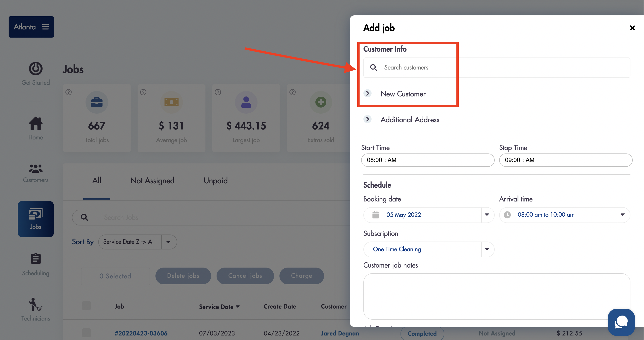Click the Search customers field
The height and width of the screenshot is (340, 644).
tap(496, 67)
